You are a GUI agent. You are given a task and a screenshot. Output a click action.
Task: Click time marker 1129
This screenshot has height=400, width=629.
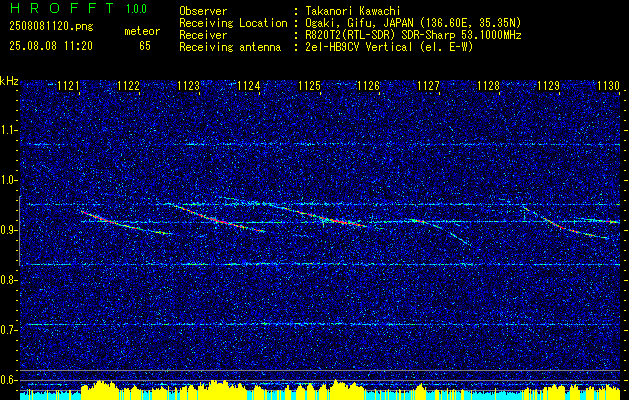pyautogui.click(x=549, y=86)
